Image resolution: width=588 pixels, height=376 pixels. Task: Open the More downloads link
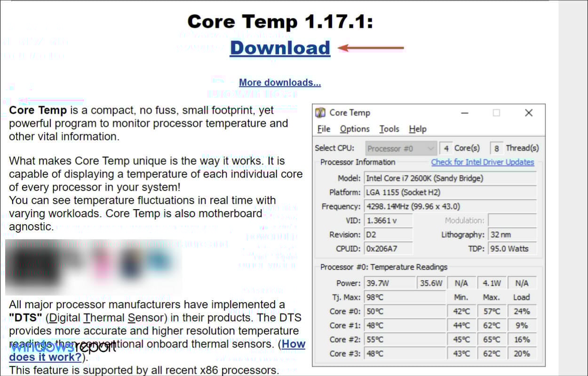pyautogui.click(x=279, y=82)
